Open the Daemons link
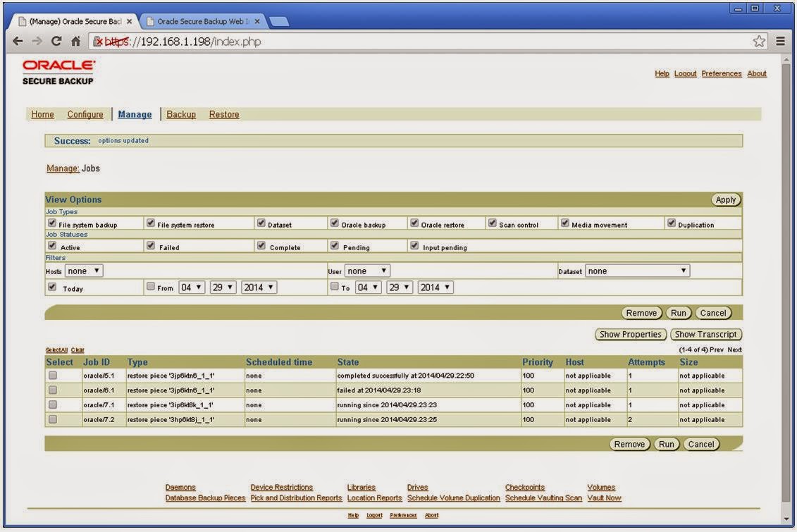797x532 pixels. [x=180, y=488]
